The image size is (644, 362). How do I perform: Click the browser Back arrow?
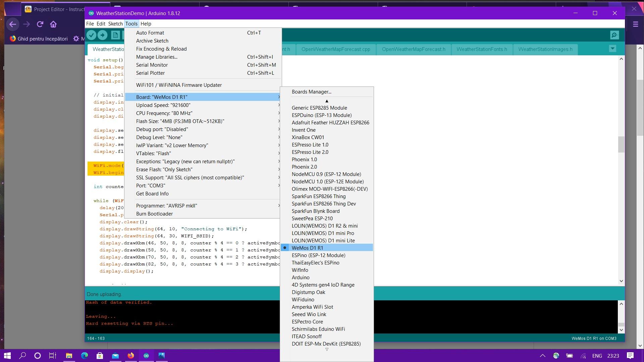click(x=13, y=24)
